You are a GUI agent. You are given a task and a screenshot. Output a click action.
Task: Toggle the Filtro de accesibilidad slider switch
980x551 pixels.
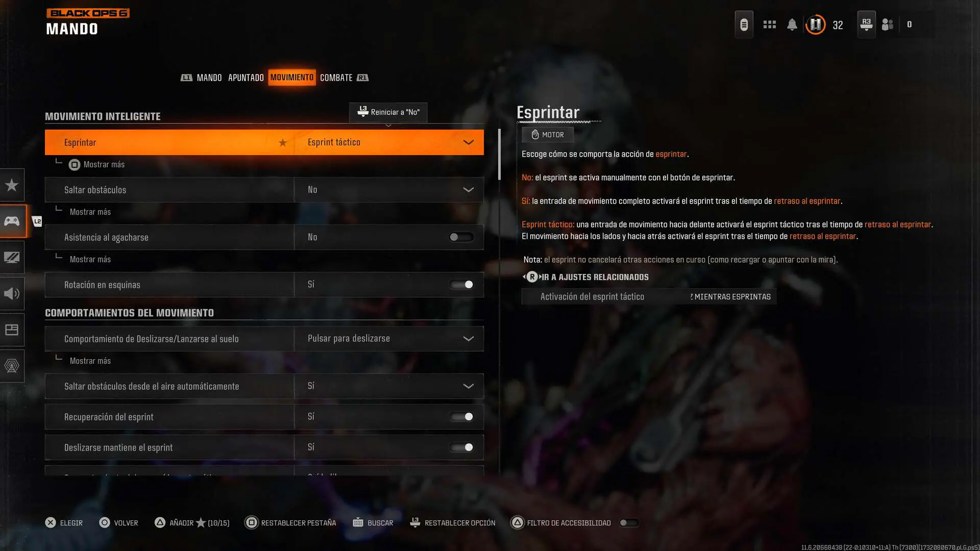pos(629,523)
